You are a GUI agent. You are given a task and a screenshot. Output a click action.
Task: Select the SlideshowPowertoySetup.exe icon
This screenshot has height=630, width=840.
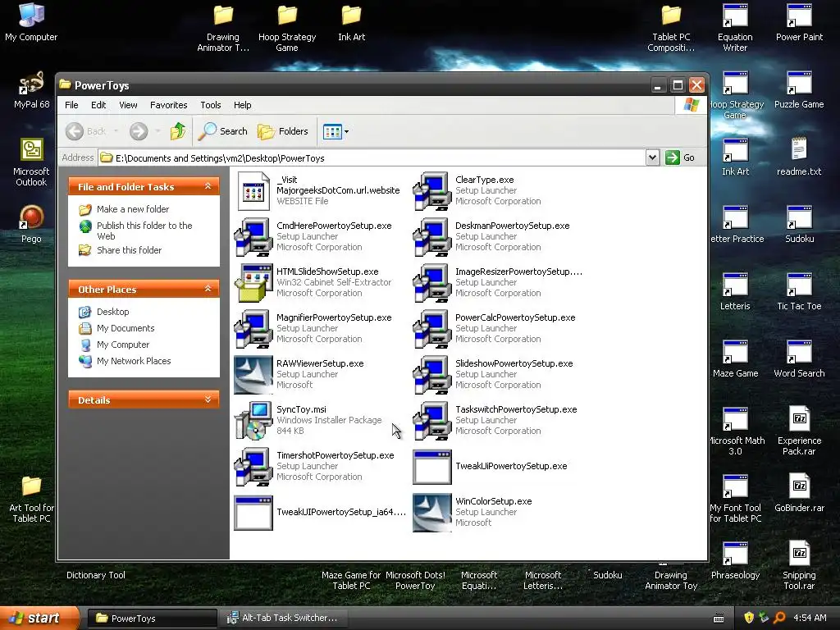click(x=431, y=375)
